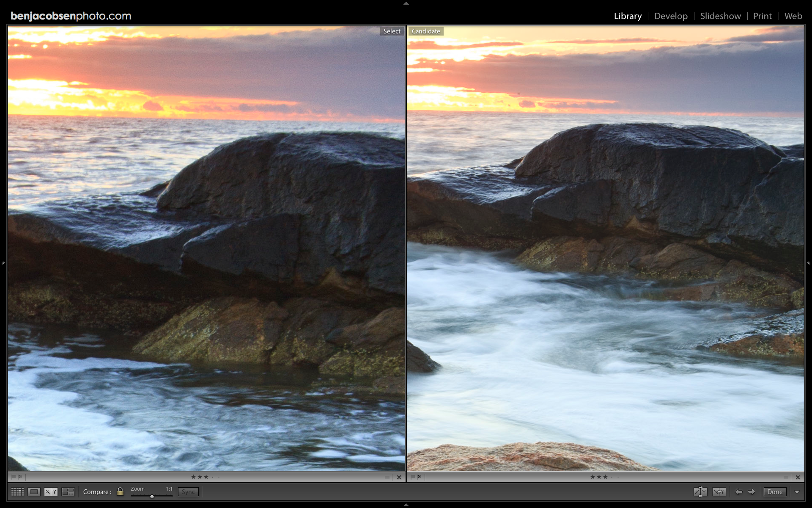
Task: Open toolbar options dropdown arrow
Action: point(797,491)
